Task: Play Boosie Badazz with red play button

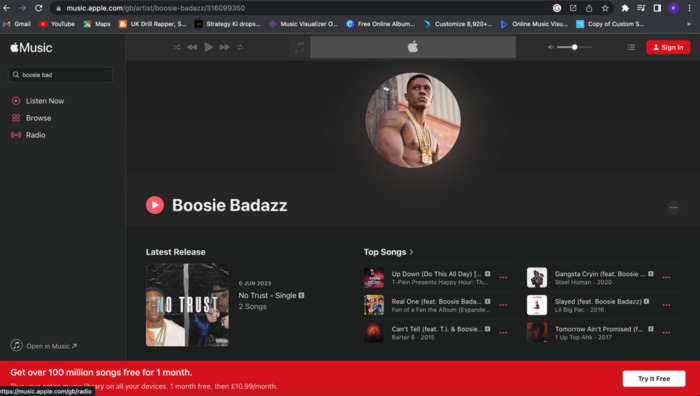Action: (x=155, y=205)
